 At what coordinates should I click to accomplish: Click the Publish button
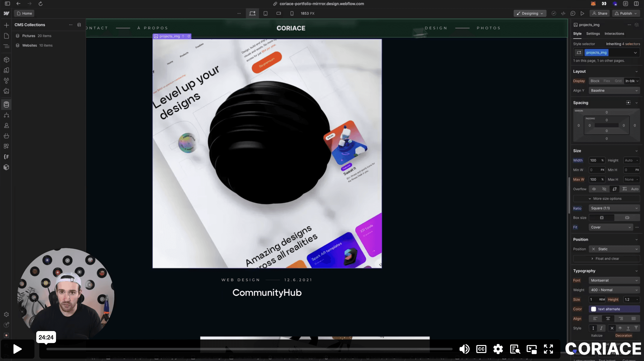pos(626,13)
